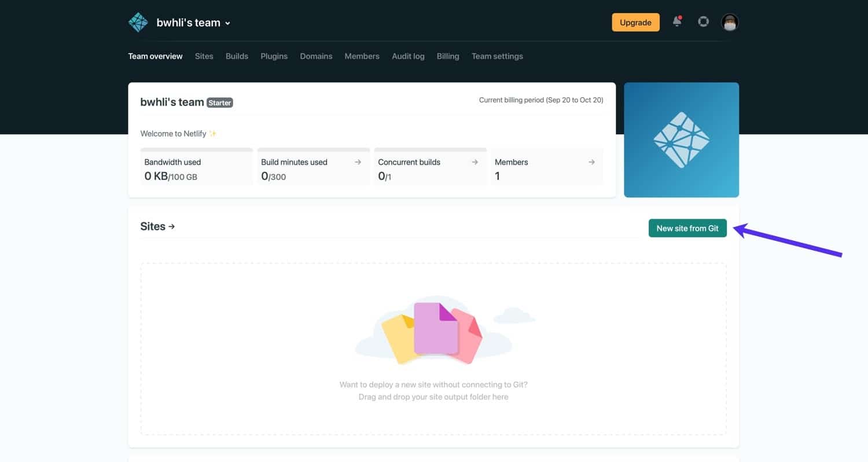
Task: View the Audit log tab
Action: coord(408,56)
